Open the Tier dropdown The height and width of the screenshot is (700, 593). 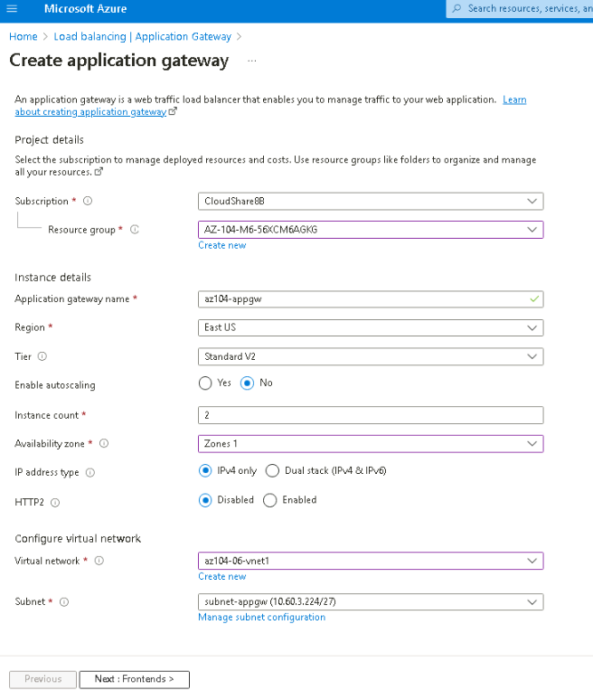coord(371,356)
